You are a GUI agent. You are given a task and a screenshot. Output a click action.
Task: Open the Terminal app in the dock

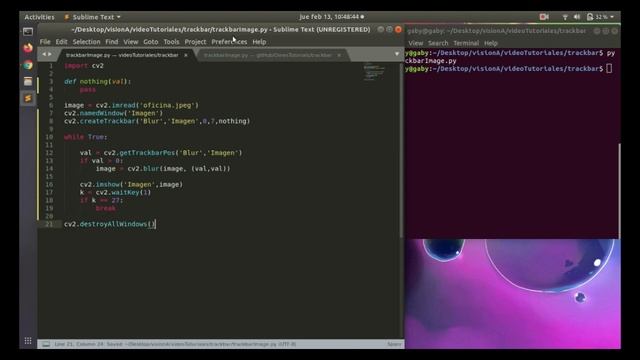(x=28, y=31)
